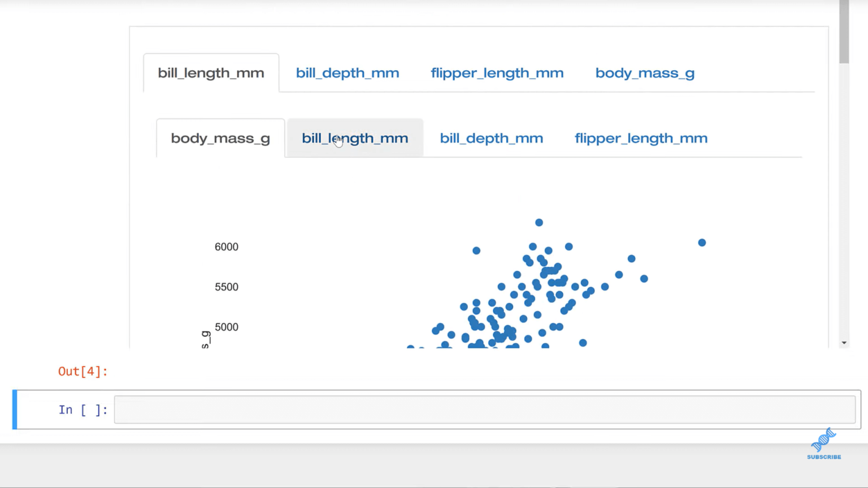Focus the empty code cell input
This screenshot has width=868, height=488.
point(485,409)
